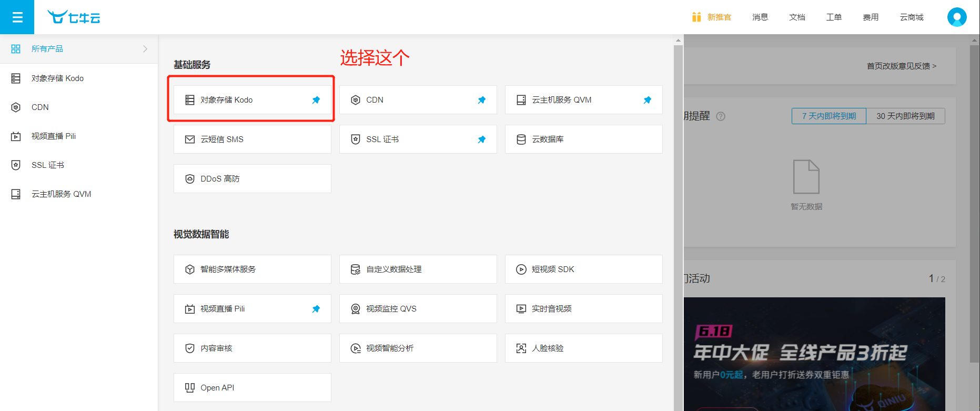Viewport: 980px width, 411px height.
Task: Open 云商城 in the top navigation
Action: pos(912,17)
